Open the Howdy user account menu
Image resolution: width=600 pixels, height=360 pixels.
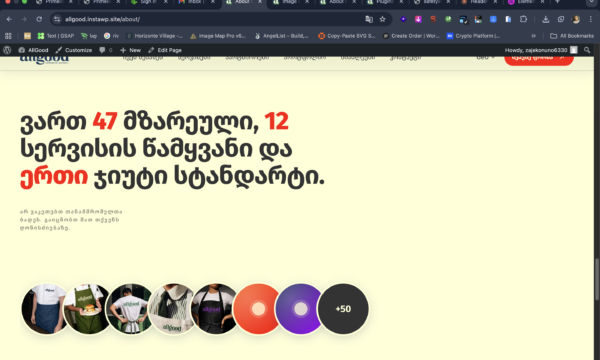click(x=541, y=50)
